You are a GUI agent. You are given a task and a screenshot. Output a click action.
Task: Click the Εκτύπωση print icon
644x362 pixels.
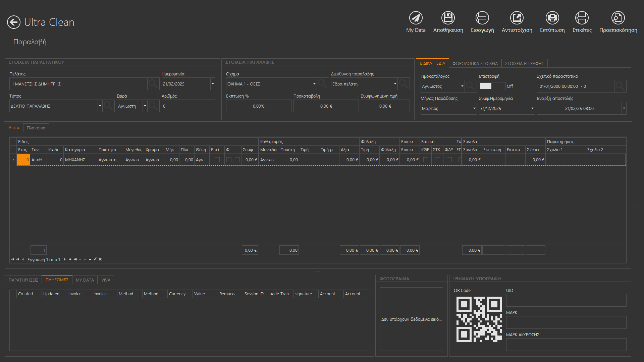552,18
